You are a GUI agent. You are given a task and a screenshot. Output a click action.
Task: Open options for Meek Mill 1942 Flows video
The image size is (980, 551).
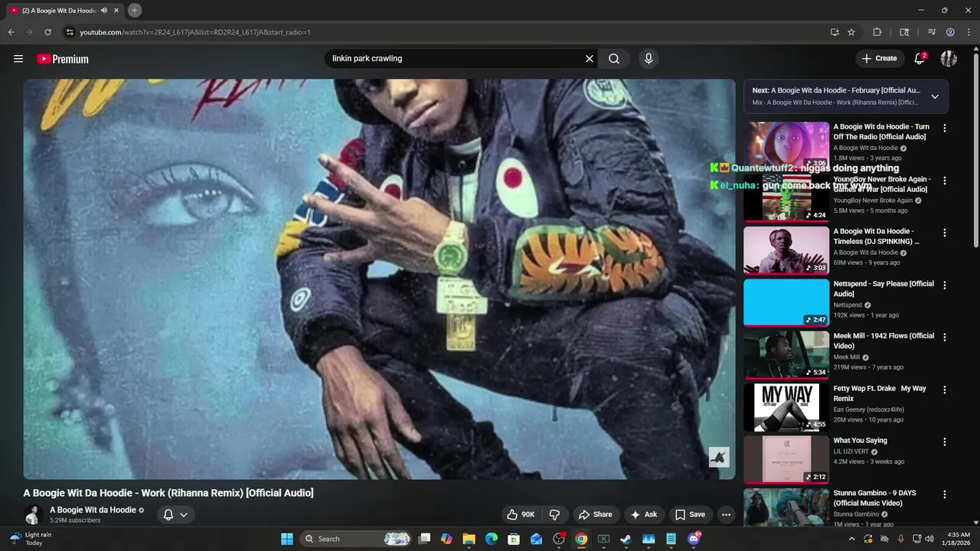tap(944, 337)
